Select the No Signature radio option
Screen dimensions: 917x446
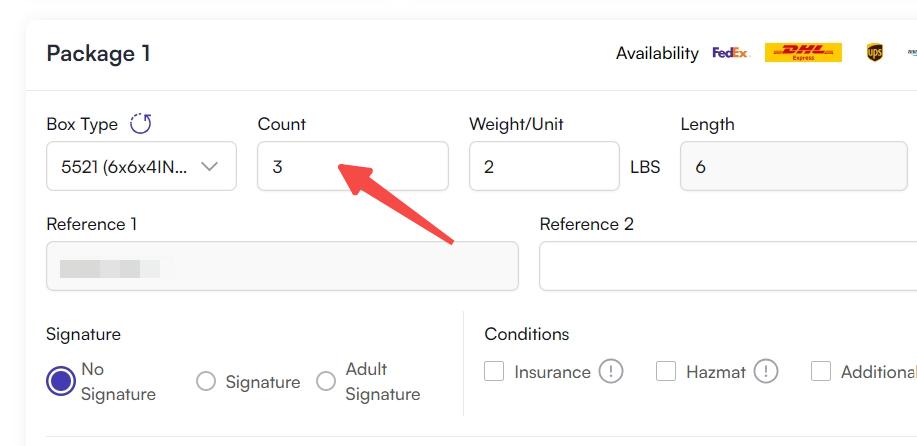click(x=61, y=382)
